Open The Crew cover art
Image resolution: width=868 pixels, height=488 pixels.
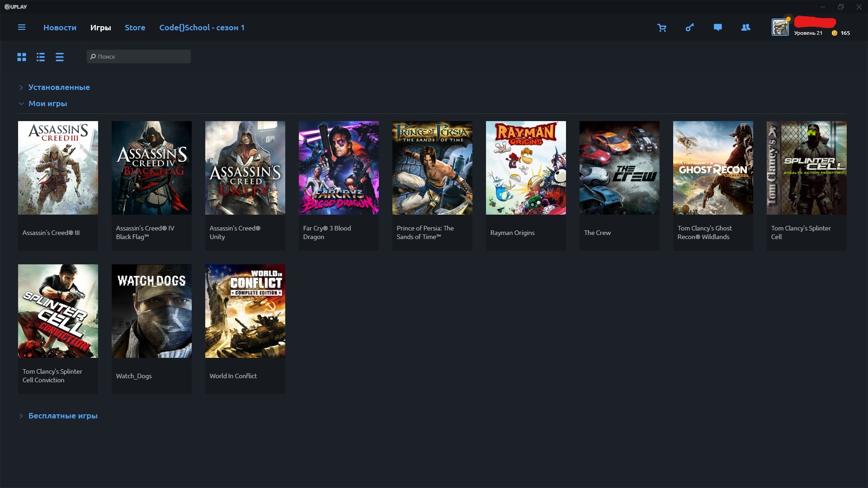point(619,168)
